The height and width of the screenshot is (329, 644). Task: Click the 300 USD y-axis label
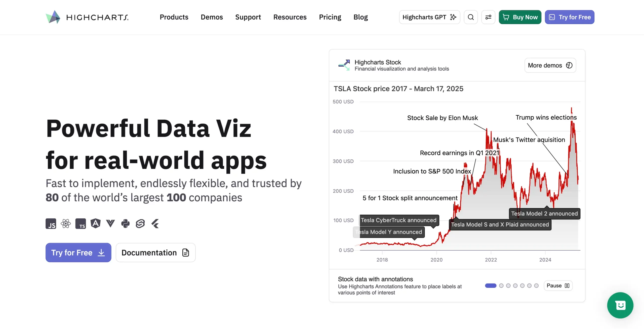pyautogui.click(x=343, y=161)
